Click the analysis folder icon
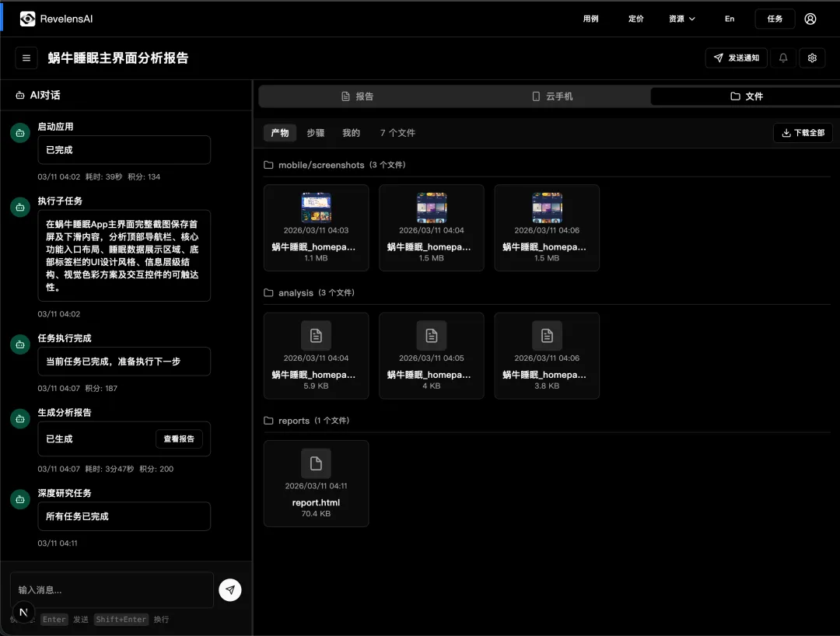Screen dimensions: 840x636 click(x=268, y=293)
